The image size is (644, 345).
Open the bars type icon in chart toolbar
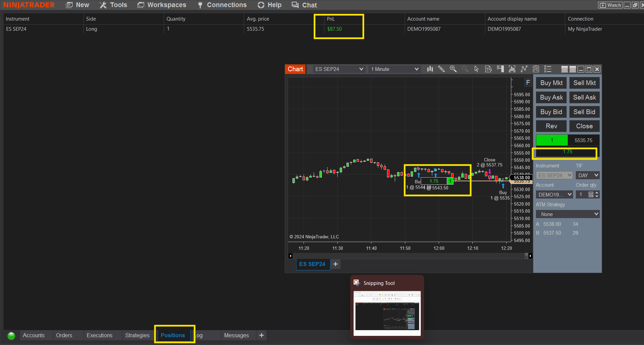[x=430, y=69]
